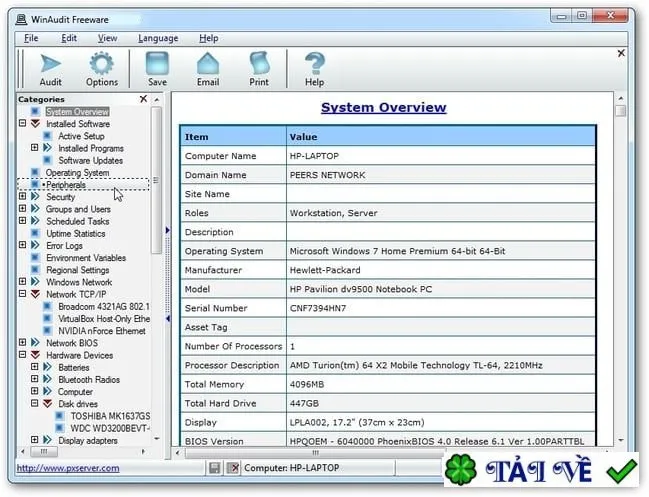Click the Email toolbar icon

(208, 64)
